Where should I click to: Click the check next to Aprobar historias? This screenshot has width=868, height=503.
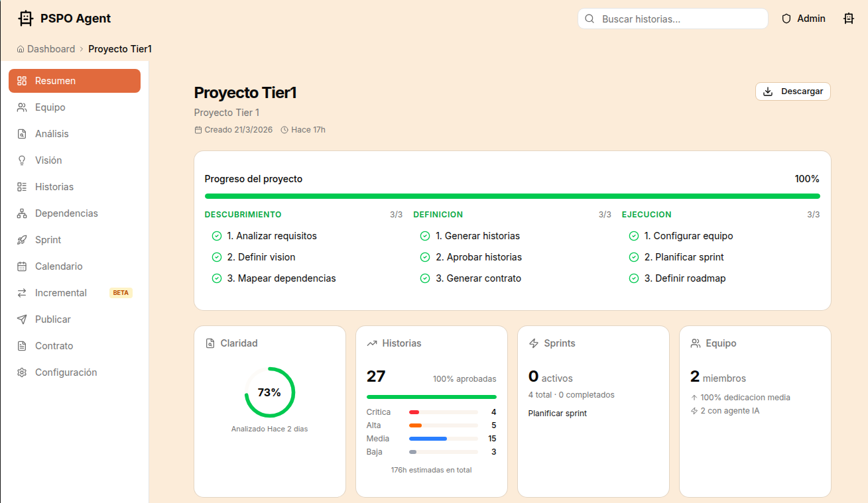pyautogui.click(x=425, y=257)
